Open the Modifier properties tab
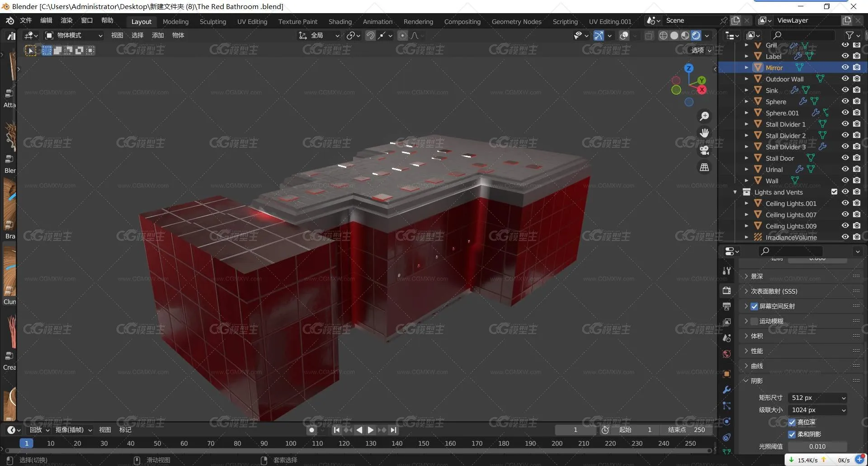 coord(727,390)
